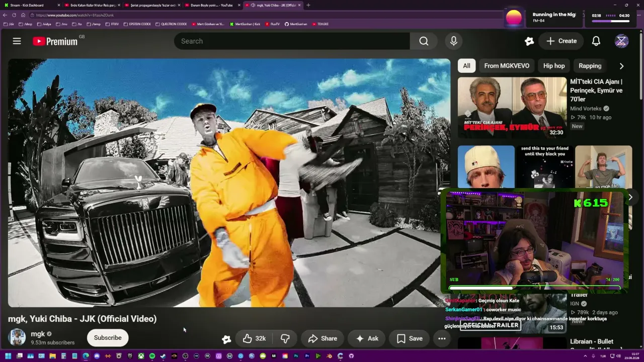Viewport: 644px width, 362px height.
Task: Click the JJK video player frame
Action: pyautogui.click(x=229, y=183)
